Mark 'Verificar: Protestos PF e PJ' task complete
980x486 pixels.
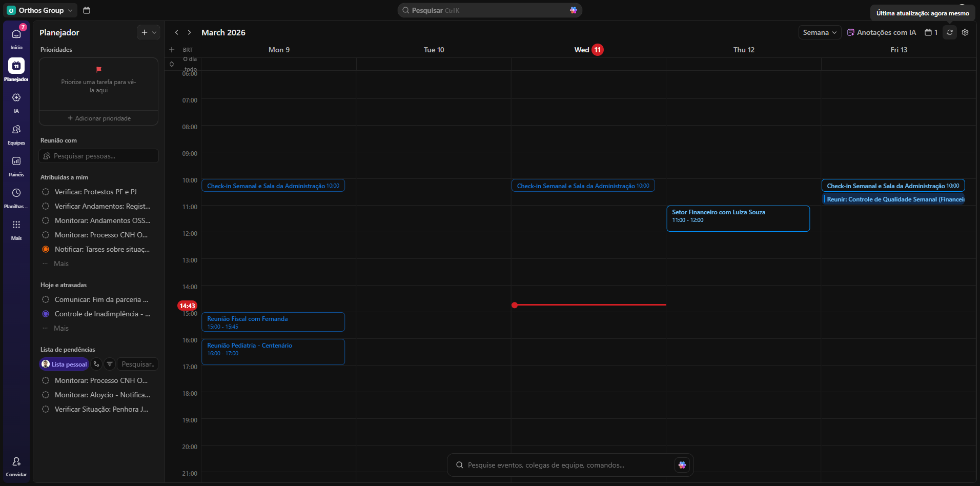(46, 192)
